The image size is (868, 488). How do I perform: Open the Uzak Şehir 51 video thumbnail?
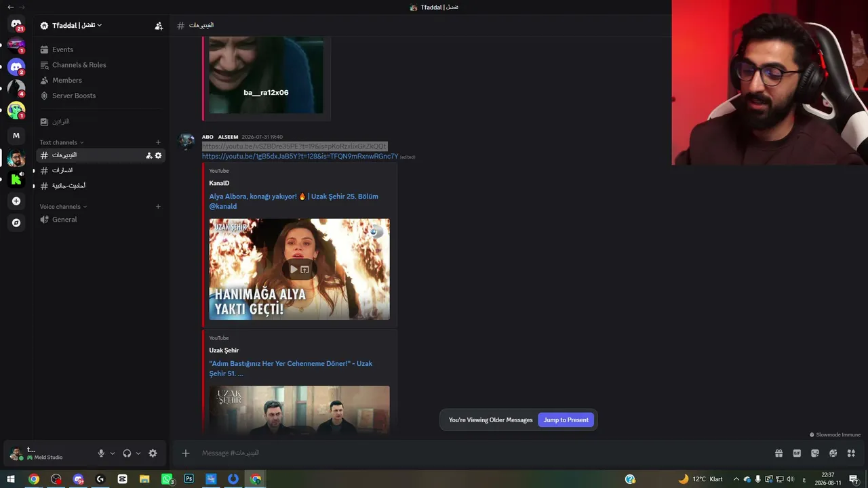click(x=299, y=409)
